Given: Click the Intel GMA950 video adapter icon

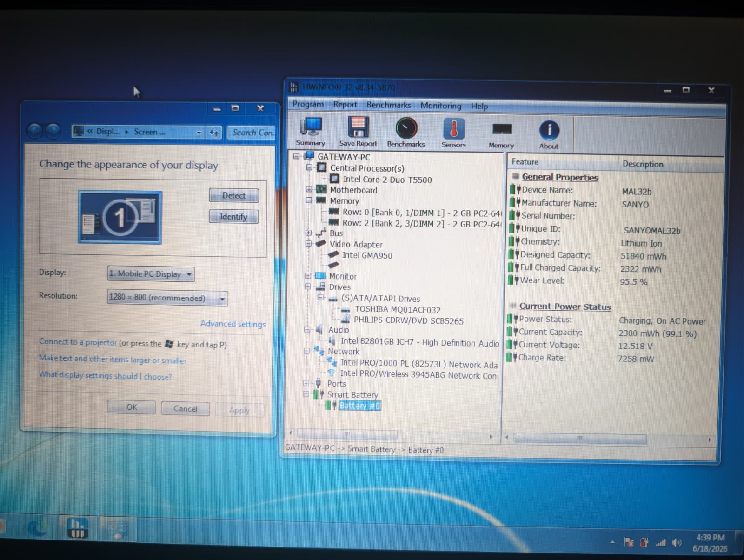Looking at the screenshot, I should (333, 255).
